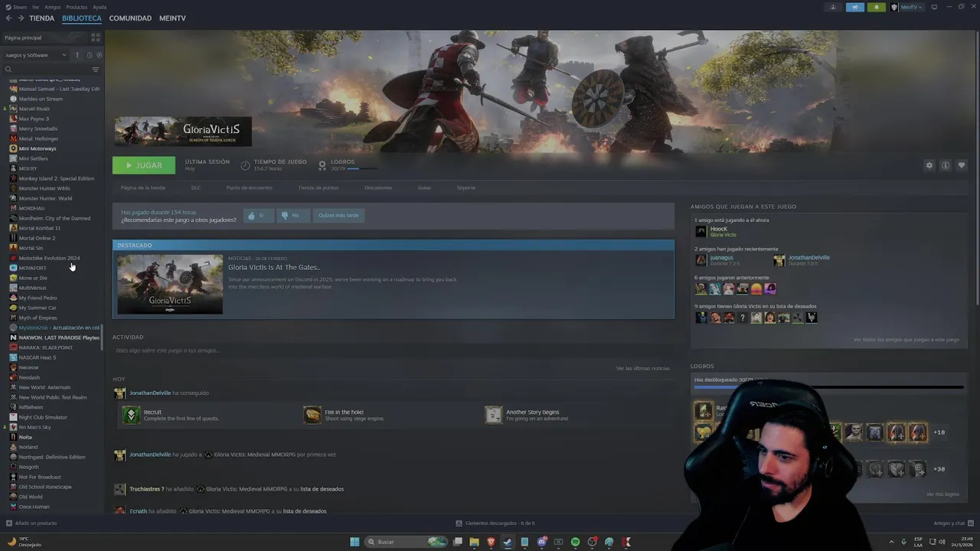Click Fire in the hole! achievement icon
Viewport: 980px width, 551px height.
312,415
